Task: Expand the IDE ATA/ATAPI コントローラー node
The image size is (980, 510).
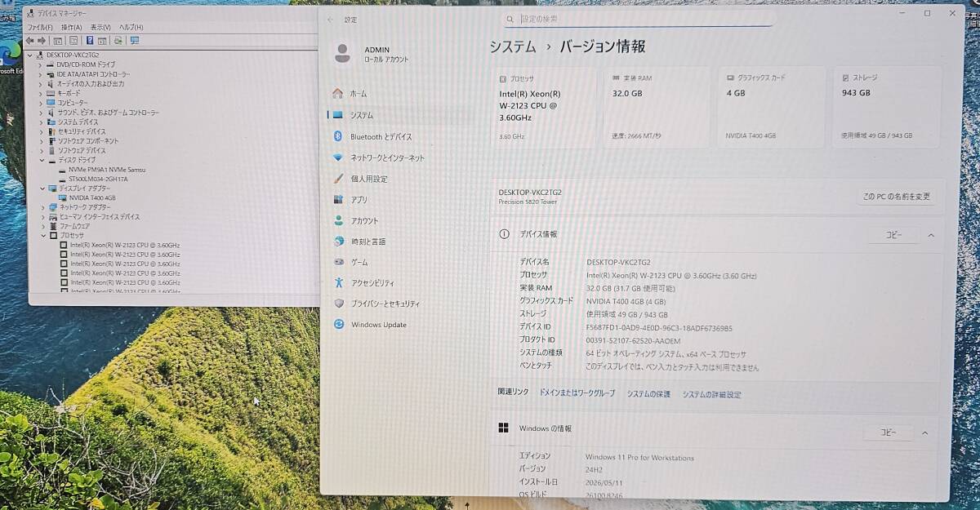Action: (x=41, y=74)
